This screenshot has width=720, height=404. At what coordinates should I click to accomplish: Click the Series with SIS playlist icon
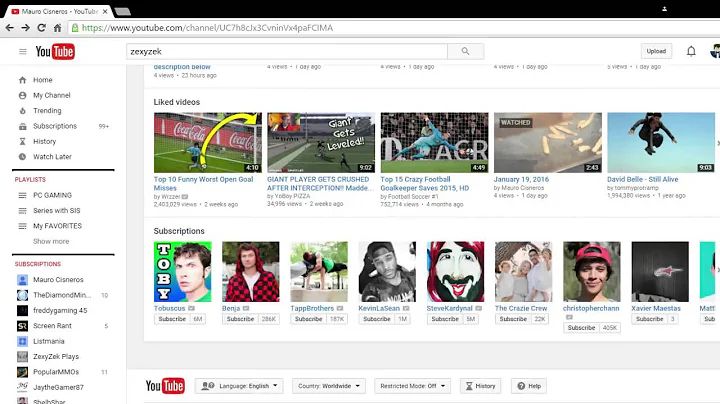22,211
